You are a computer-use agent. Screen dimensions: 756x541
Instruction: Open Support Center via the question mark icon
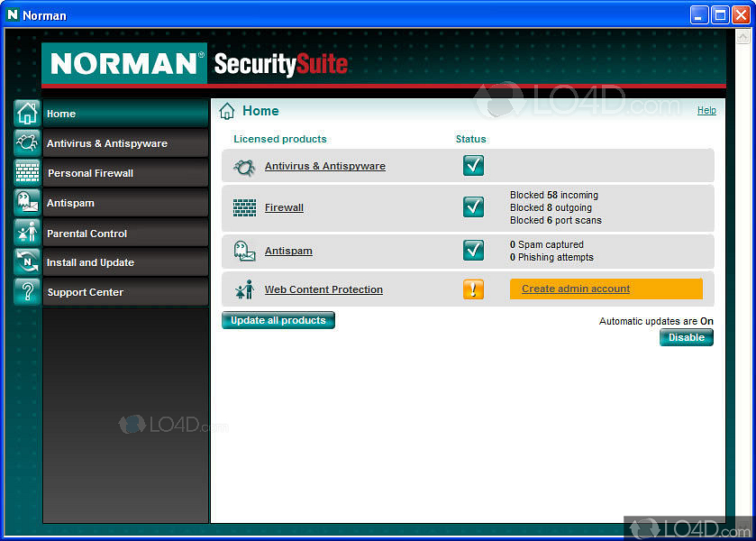(27, 291)
